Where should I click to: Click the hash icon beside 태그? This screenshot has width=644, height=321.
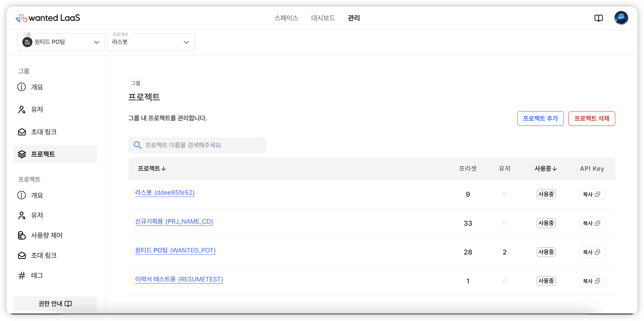point(22,275)
